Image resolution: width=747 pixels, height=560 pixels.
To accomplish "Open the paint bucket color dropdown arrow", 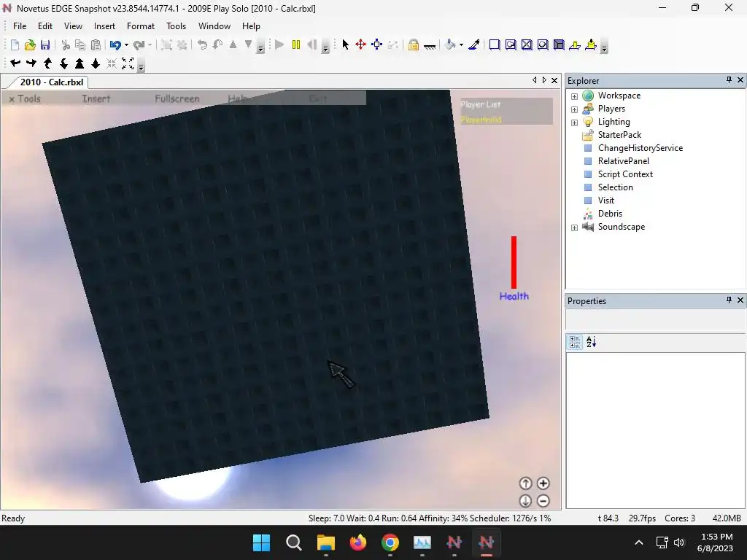I will (x=461, y=44).
